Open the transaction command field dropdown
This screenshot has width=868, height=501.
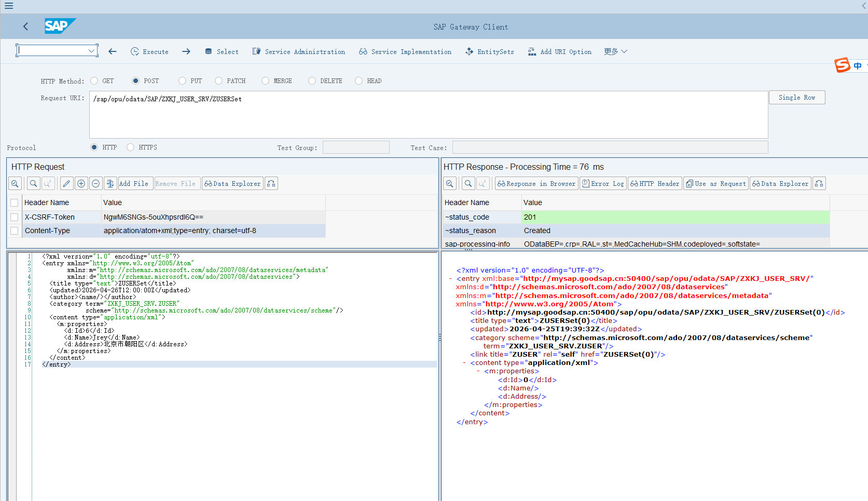point(92,50)
